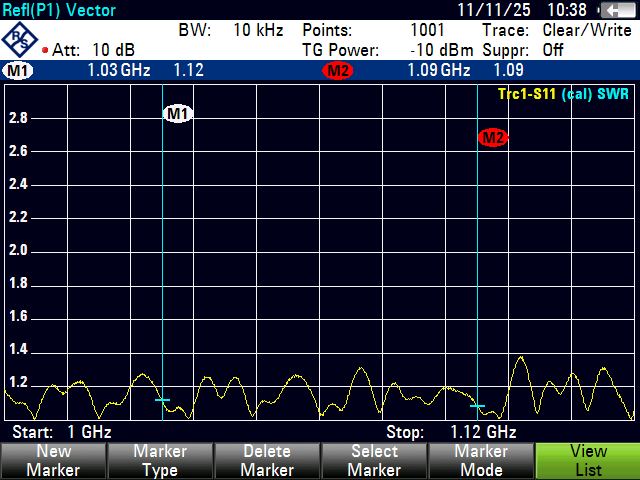Screen dimensions: 640x480
Task: Open the Marker Mode softkey
Action: pos(481,461)
